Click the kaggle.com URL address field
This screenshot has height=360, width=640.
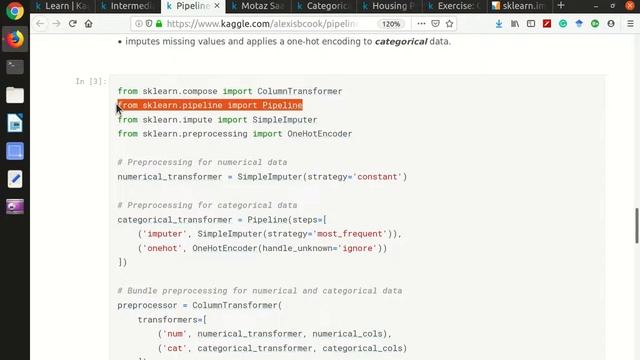[x=261, y=24]
